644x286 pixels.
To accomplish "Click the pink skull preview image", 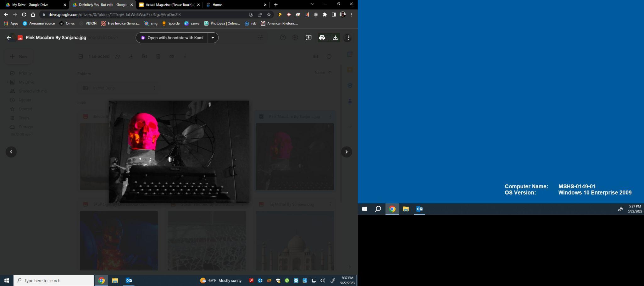I will (x=179, y=152).
